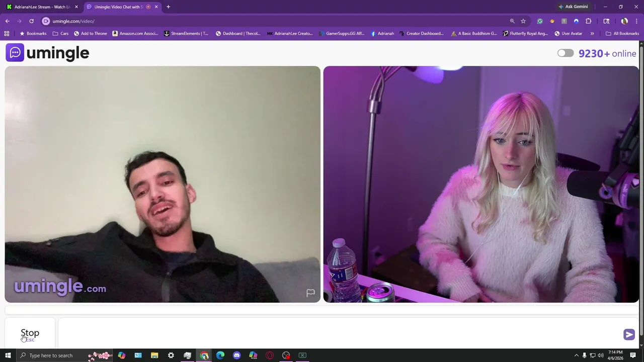Open the A Basic Buddhism bookmark
Image resolution: width=644 pixels, height=362 pixels.
click(474, 34)
